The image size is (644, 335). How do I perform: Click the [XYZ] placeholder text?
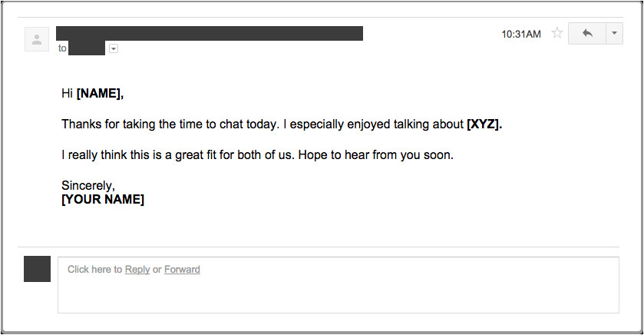[x=484, y=124]
